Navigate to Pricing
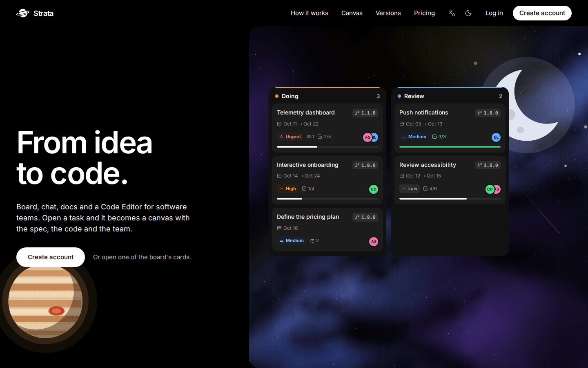 pos(424,13)
